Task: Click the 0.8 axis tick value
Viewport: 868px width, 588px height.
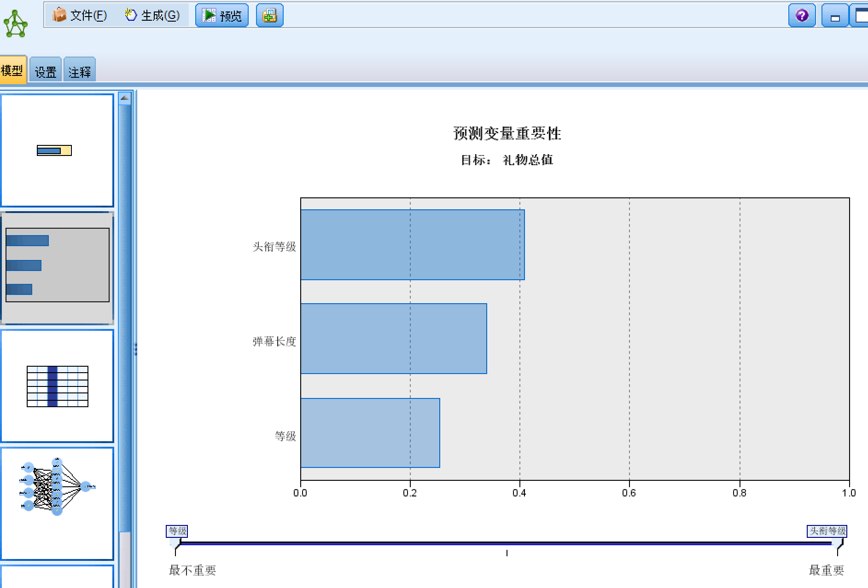Action: 740,493
